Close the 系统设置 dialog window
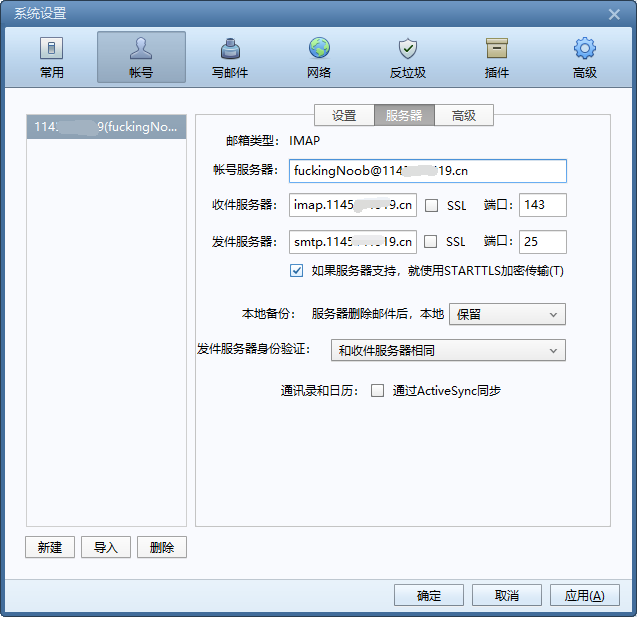The height and width of the screenshot is (617, 637). pyautogui.click(x=615, y=13)
